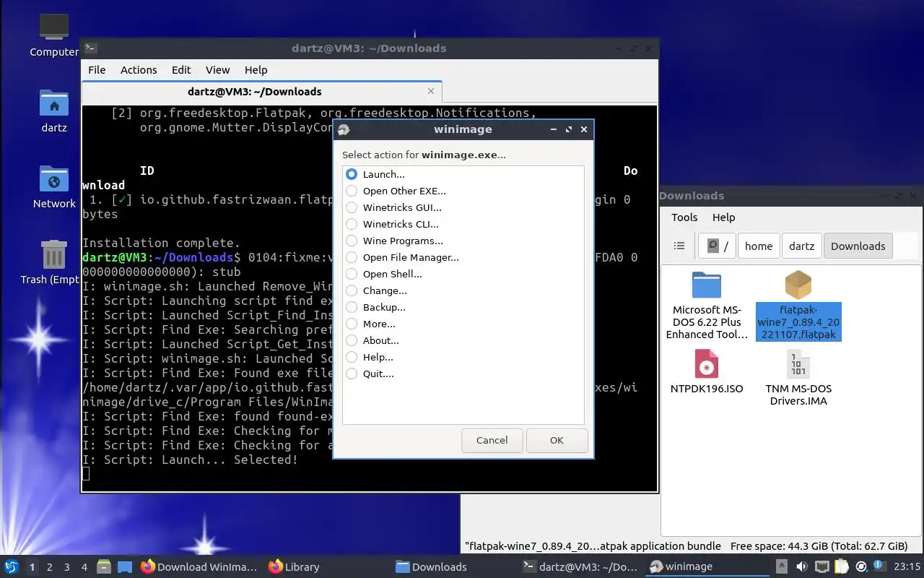Select the Microsoft MS-DOS 6.22 Plus folder
This screenshot has height=578, width=924.
click(707, 306)
